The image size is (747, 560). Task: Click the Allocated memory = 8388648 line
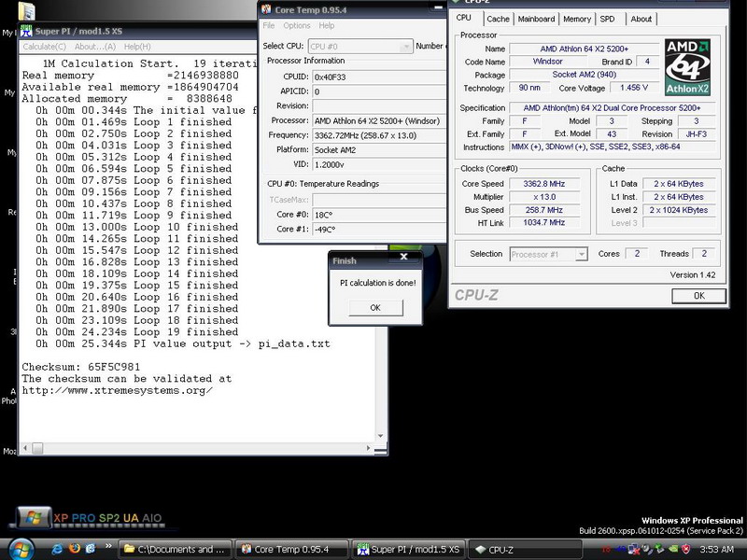coord(127,99)
